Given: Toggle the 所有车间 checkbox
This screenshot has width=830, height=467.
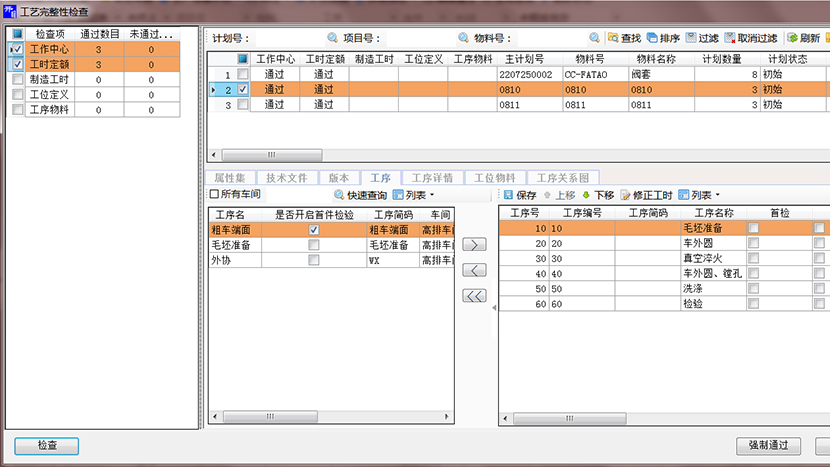Looking at the screenshot, I should (214, 194).
